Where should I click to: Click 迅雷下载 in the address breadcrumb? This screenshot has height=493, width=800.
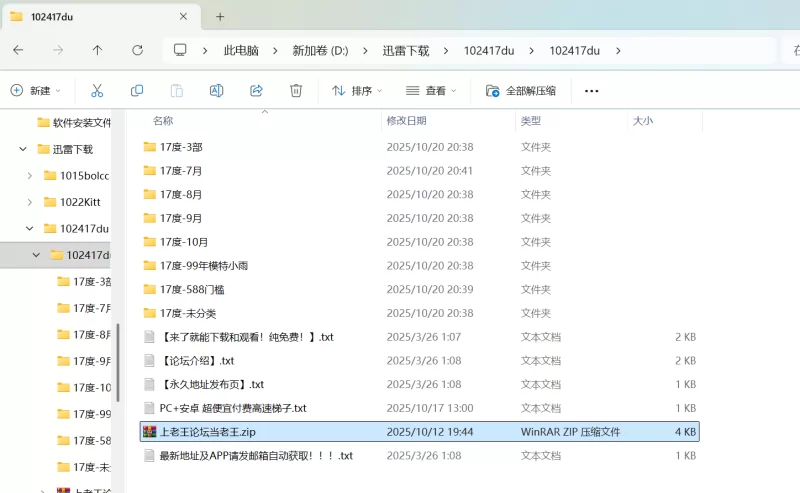pyautogui.click(x=405, y=50)
